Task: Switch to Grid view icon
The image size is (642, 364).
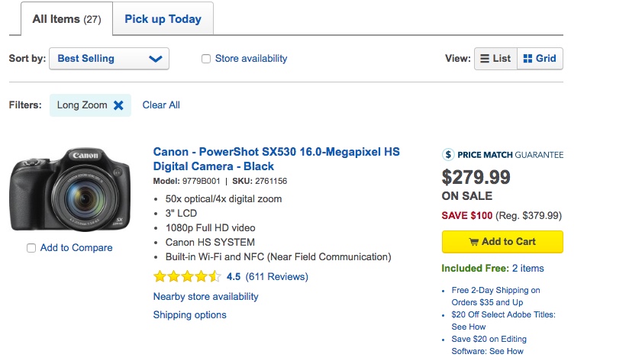Action: click(527, 59)
